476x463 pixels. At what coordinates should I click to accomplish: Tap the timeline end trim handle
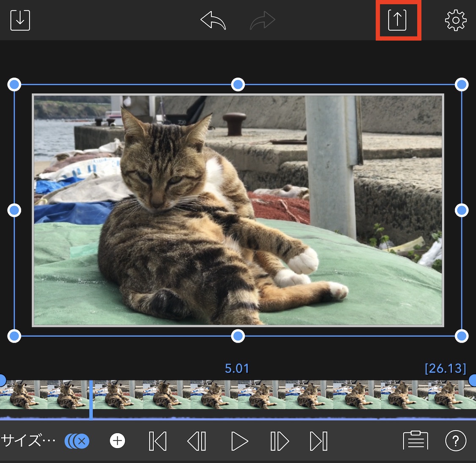[x=473, y=380]
